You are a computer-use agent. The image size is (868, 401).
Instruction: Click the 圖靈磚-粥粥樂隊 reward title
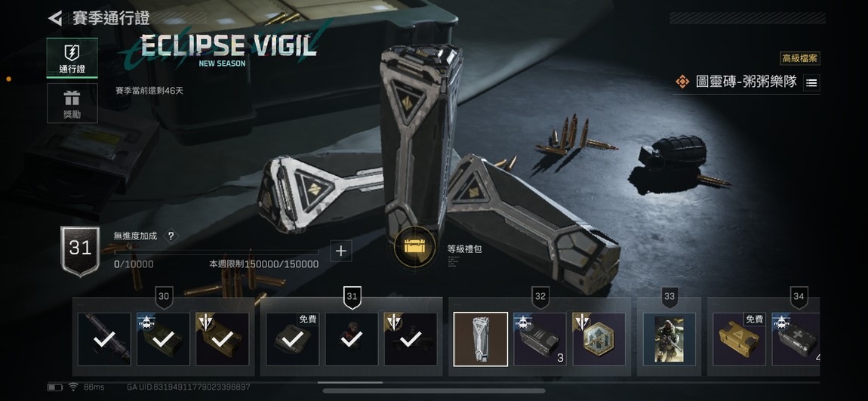click(x=746, y=82)
